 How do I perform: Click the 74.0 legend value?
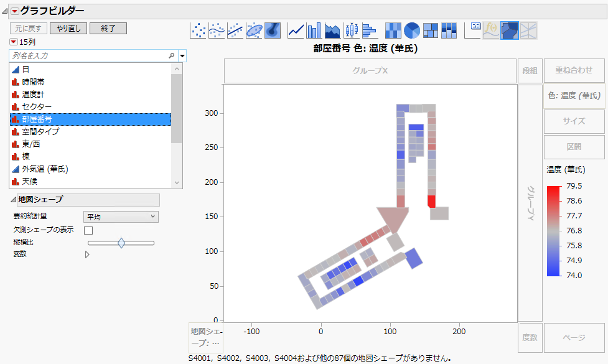574,276
